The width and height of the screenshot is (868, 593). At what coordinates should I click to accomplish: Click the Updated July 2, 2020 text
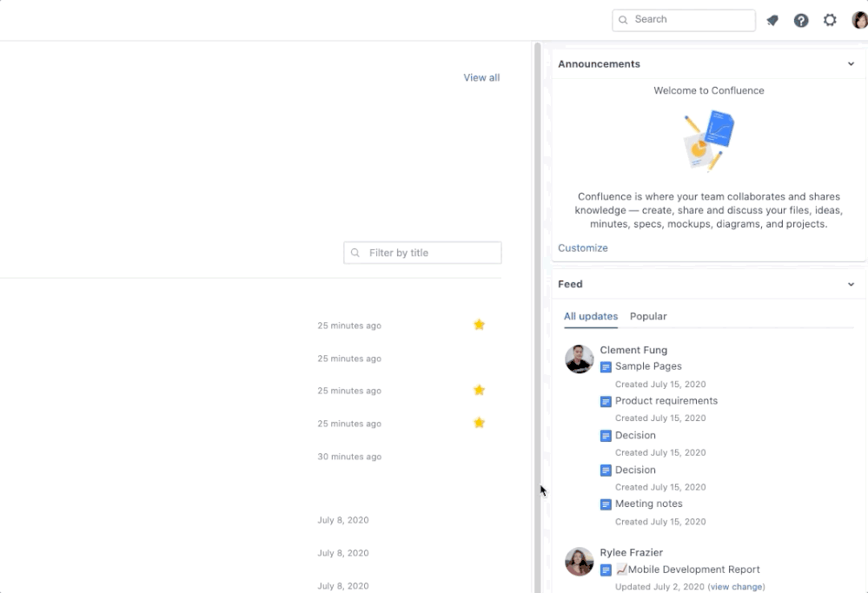[659, 586]
